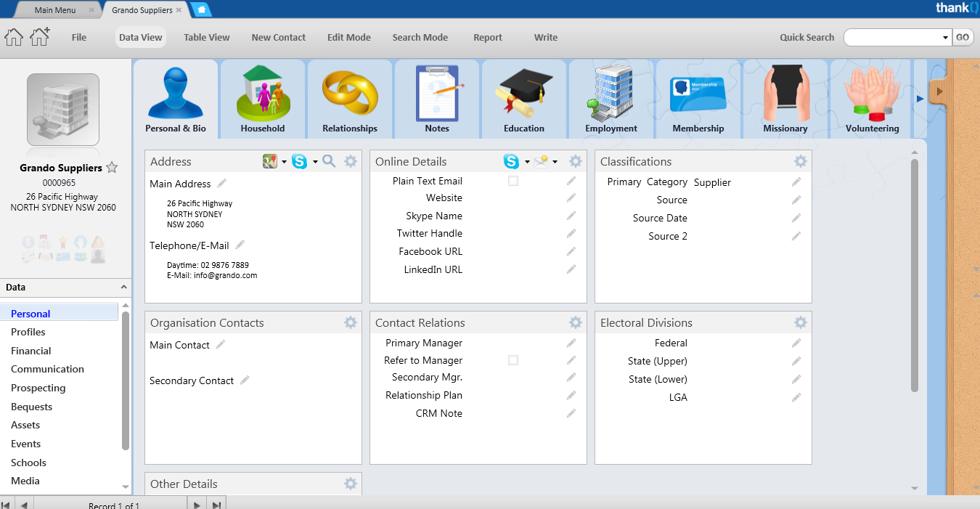Edit Main Address with pencil icon
The width and height of the screenshot is (980, 509).
pyautogui.click(x=221, y=183)
